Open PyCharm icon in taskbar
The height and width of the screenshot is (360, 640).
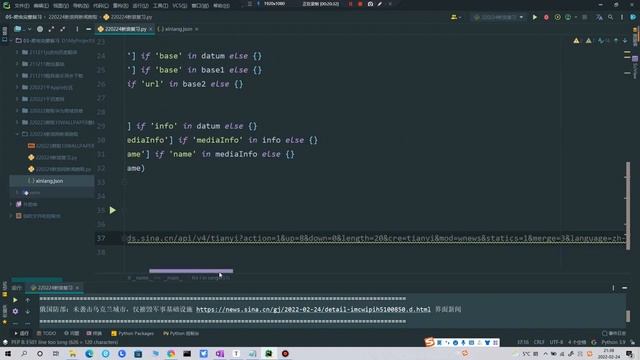pyautogui.click(x=269, y=353)
